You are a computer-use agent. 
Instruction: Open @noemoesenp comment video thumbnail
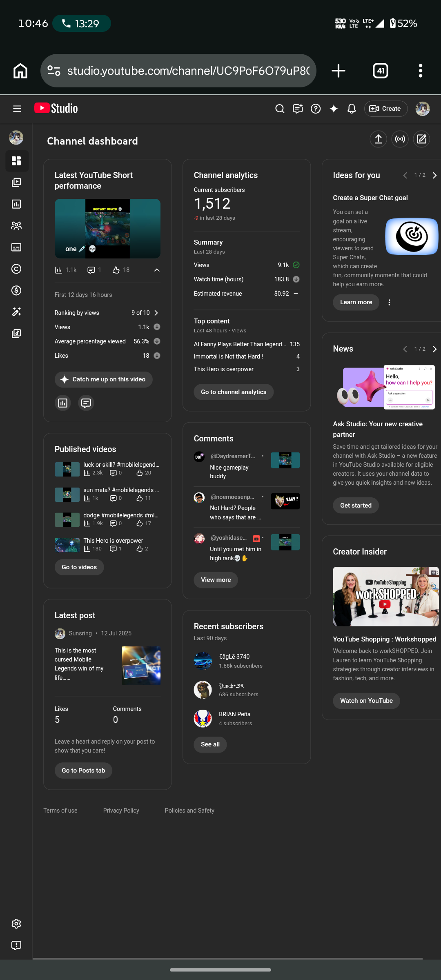pos(285,501)
